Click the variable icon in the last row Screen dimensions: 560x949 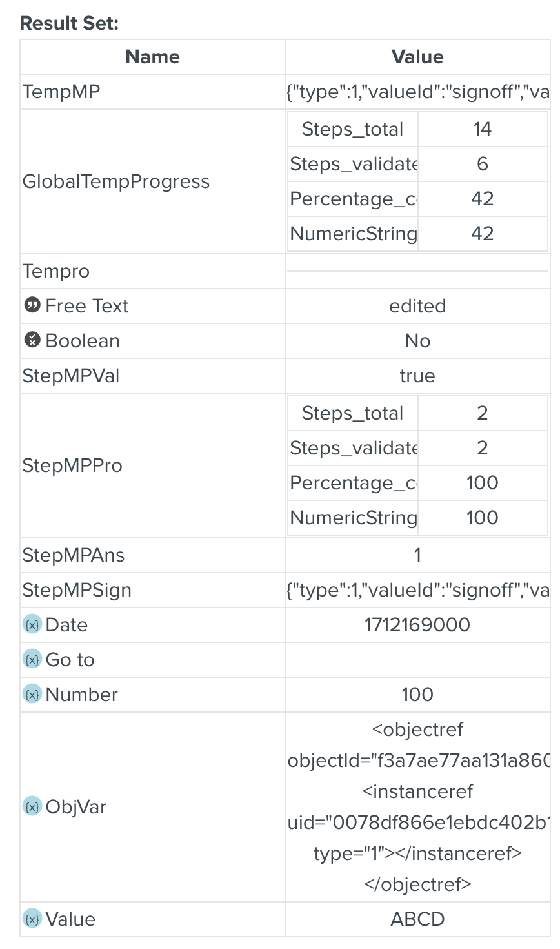click(x=32, y=919)
